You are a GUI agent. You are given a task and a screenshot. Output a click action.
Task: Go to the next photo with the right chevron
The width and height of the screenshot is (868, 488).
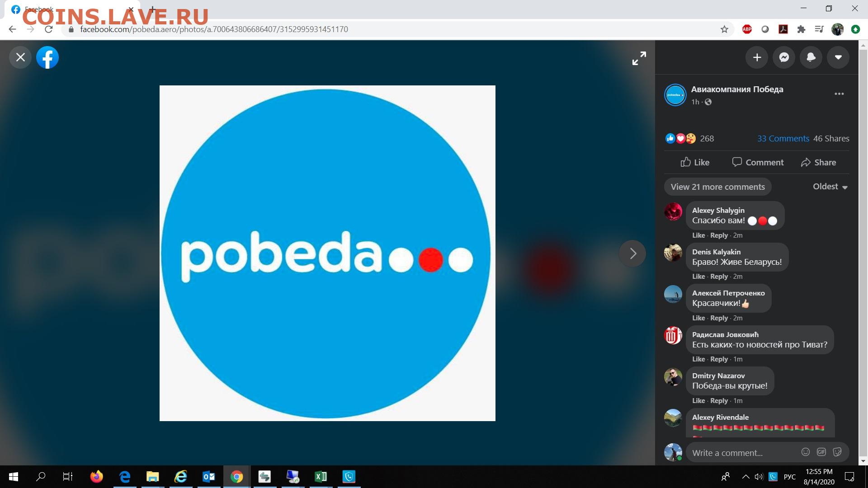pyautogui.click(x=632, y=253)
